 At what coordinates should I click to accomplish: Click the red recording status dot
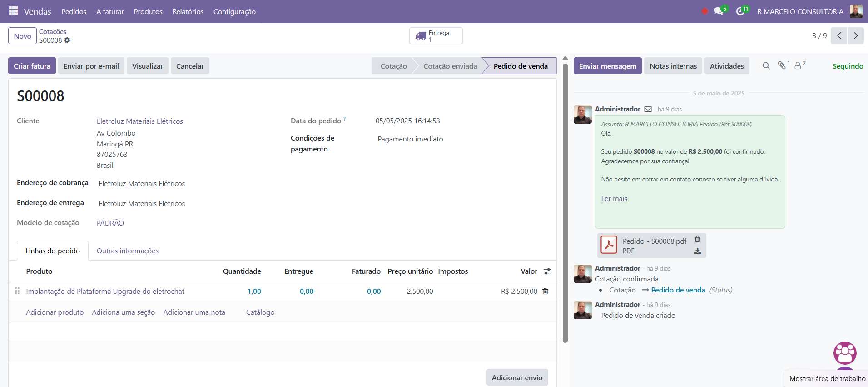[704, 11]
